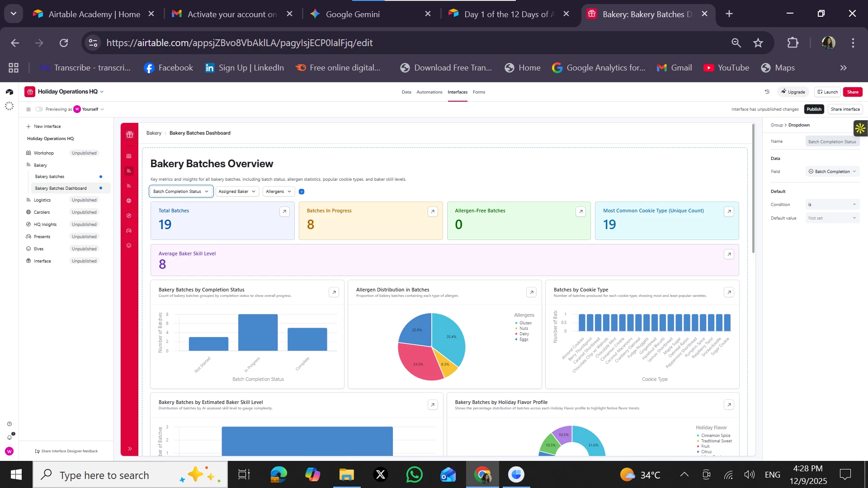Click the blue add filter plus icon
Viewport: 868px width, 488px height.
[x=302, y=192]
